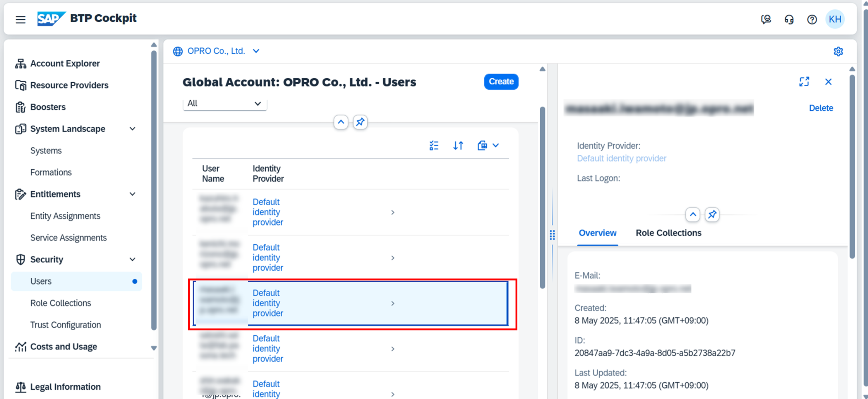Click the Create button

click(501, 82)
